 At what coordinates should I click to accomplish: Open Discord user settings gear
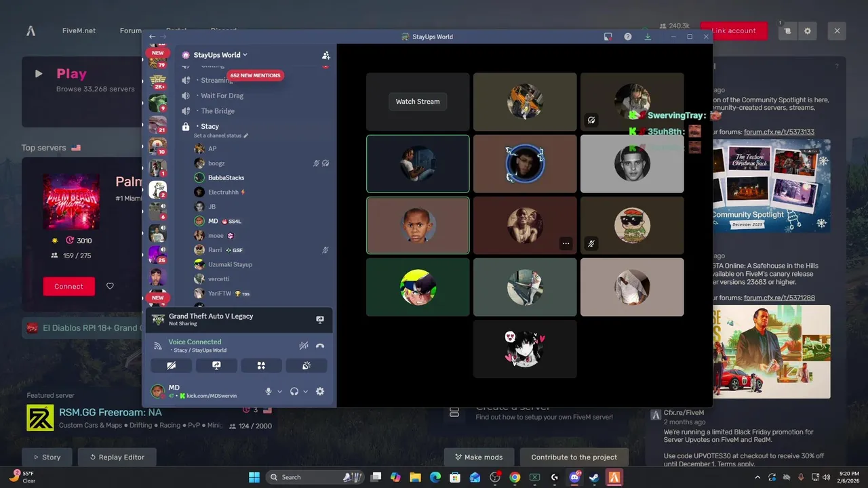320,391
